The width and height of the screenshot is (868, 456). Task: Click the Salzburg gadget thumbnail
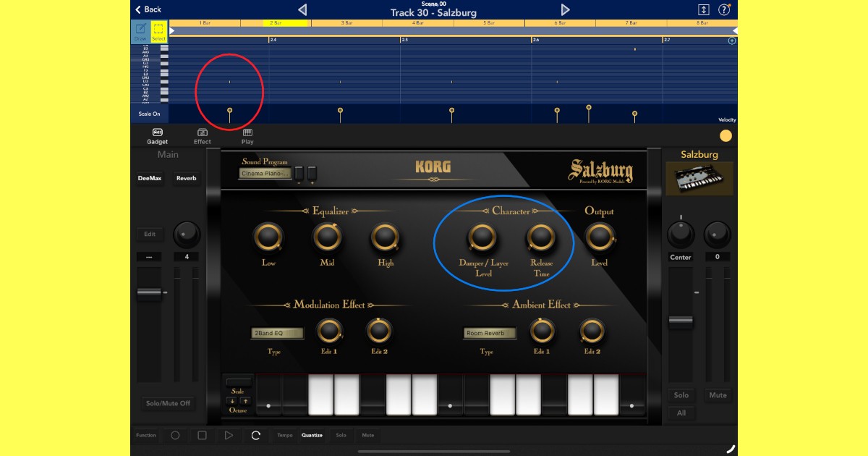click(x=699, y=178)
